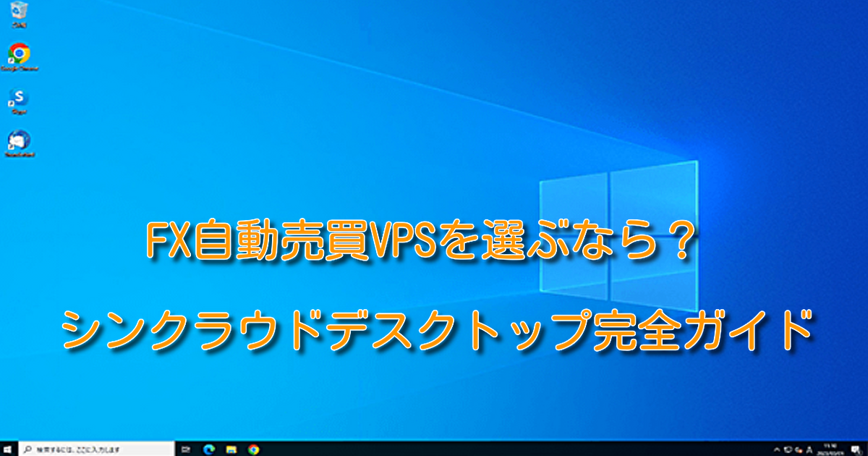868x456 pixels.
Task: Open the Recycle Bin desktop icon
Action: point(18,15)
